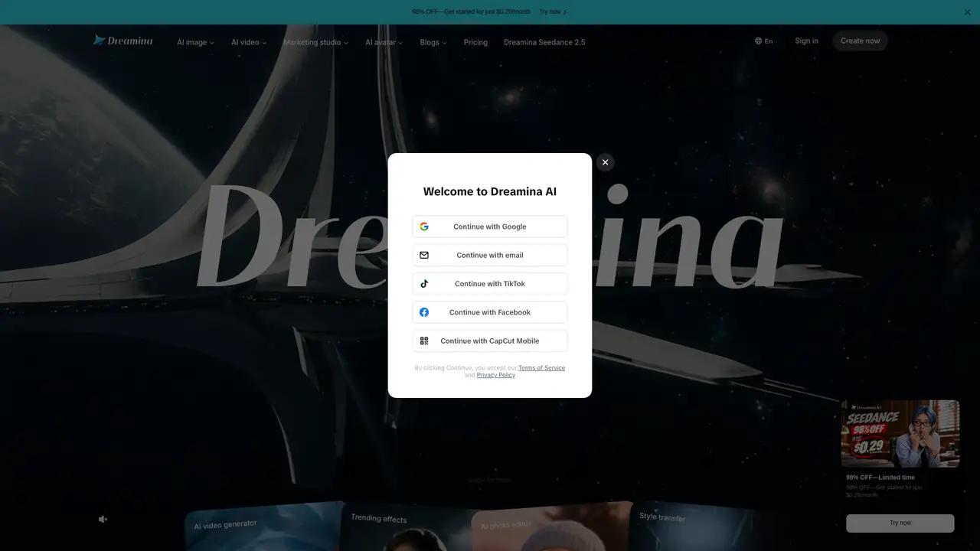Open the AI video generator card
This screenshot has height=551, width=980.
coord(264,527)
